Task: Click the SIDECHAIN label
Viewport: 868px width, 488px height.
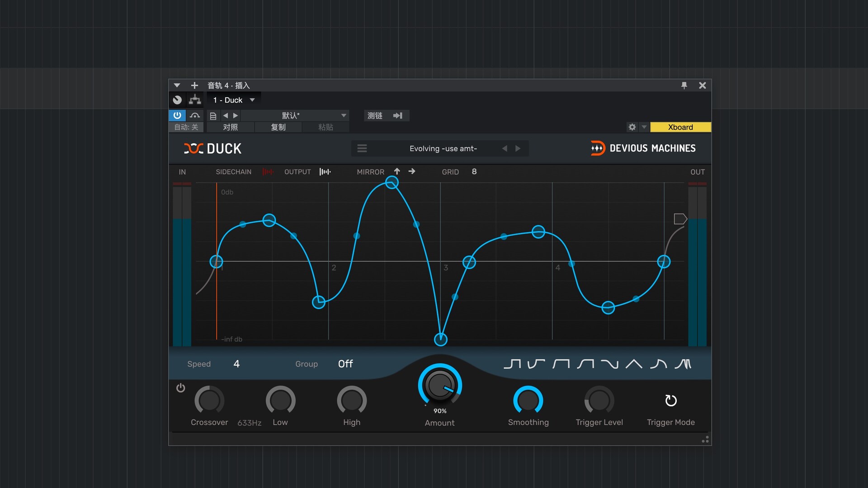Action: [233, 172]
